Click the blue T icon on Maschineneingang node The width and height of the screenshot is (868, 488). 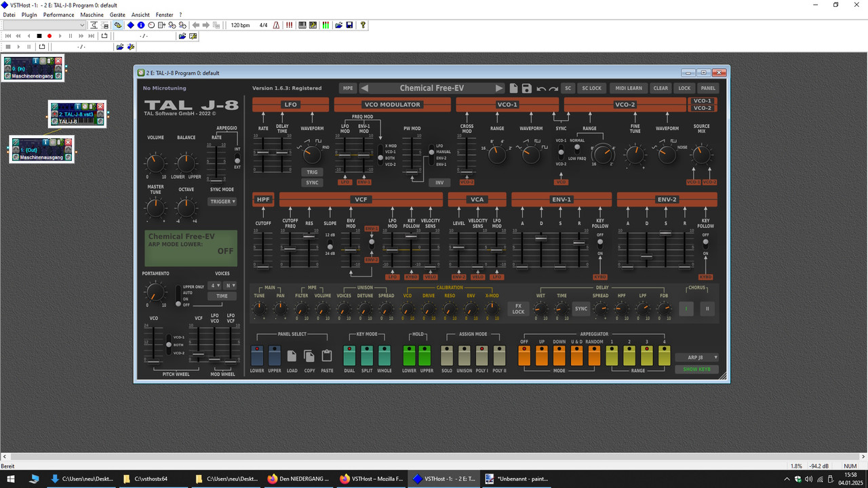tap(36, 61)
